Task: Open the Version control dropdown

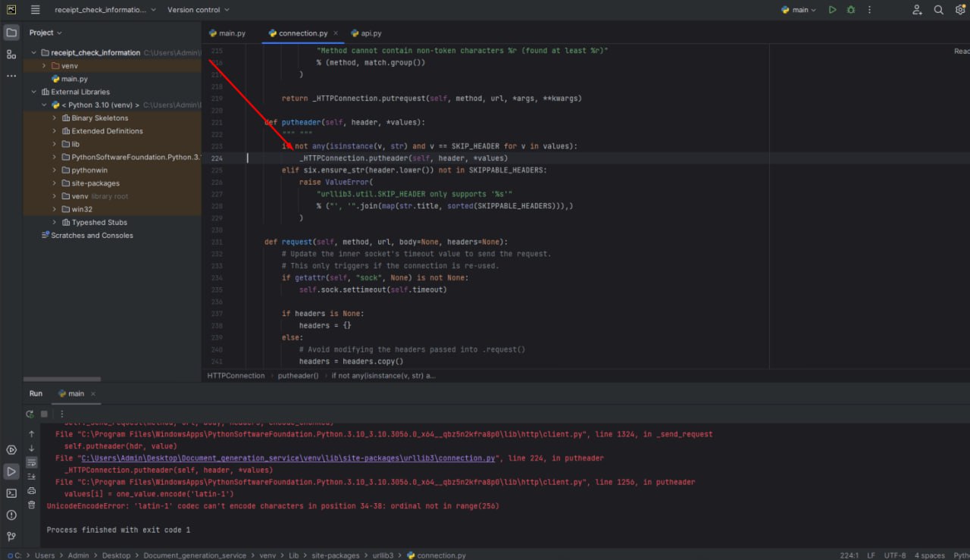Action: pos(198,10)
